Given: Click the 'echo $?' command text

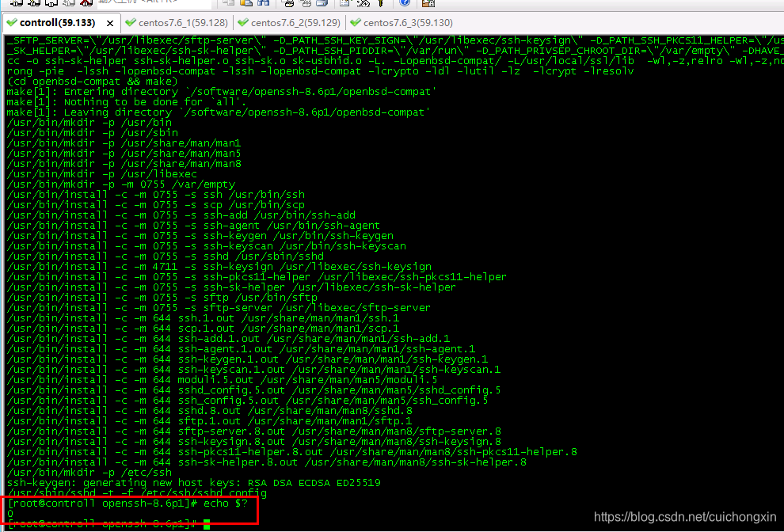Looking at the screenshot, I should click(x=226, y=503).
